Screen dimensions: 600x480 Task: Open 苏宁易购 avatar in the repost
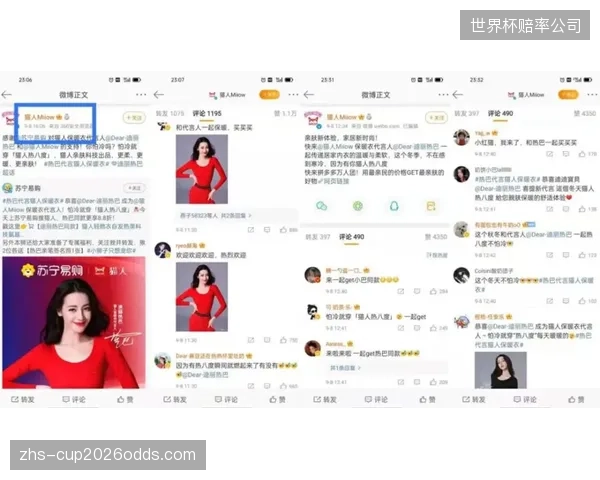point(7,188)
